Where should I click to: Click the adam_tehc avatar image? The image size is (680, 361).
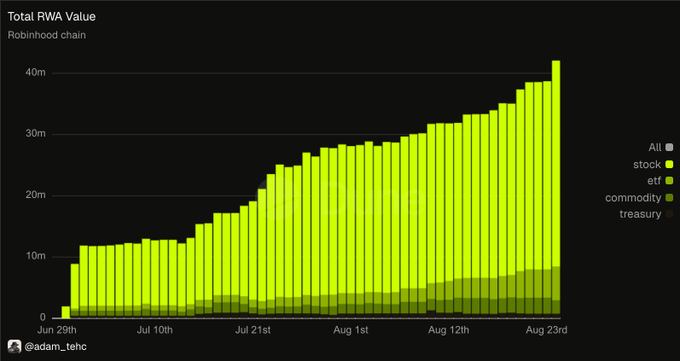14,346
